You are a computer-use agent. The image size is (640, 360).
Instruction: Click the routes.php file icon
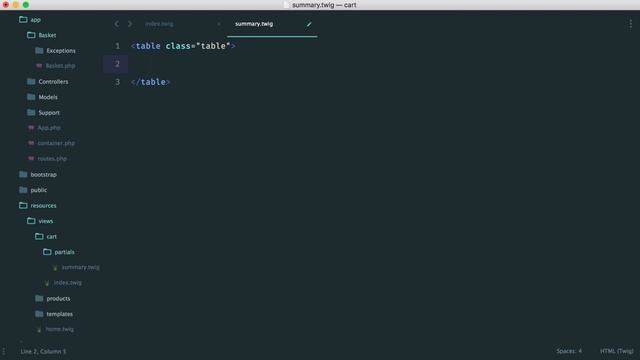pyautogui.click(x=31, y=159)
